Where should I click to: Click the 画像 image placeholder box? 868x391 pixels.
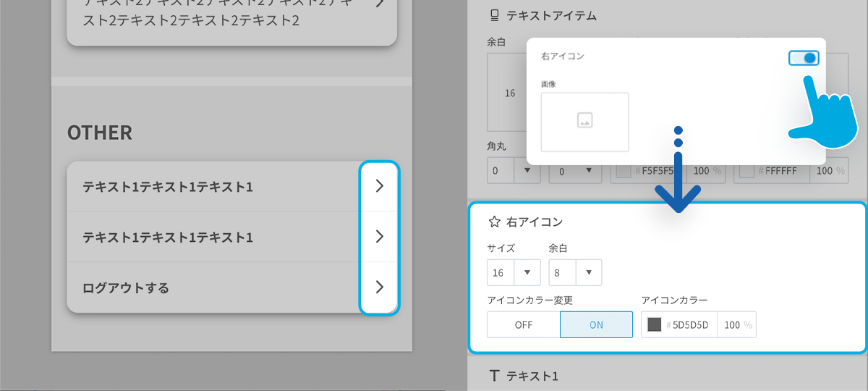pos(584,122)
